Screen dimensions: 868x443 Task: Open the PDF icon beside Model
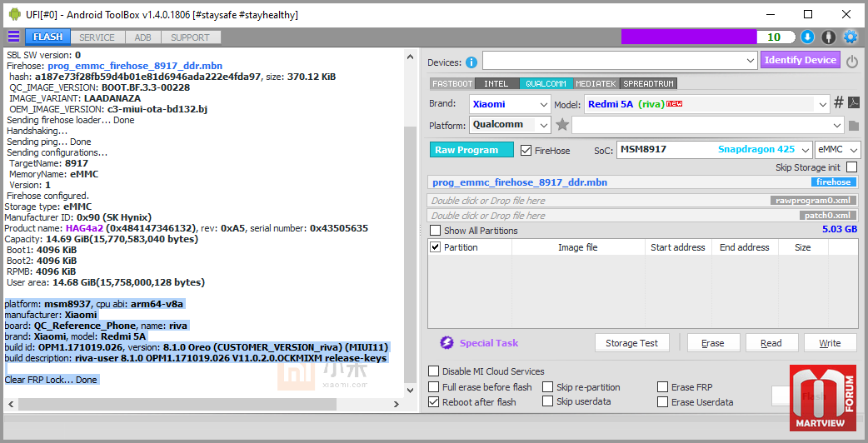click(853, 103)
